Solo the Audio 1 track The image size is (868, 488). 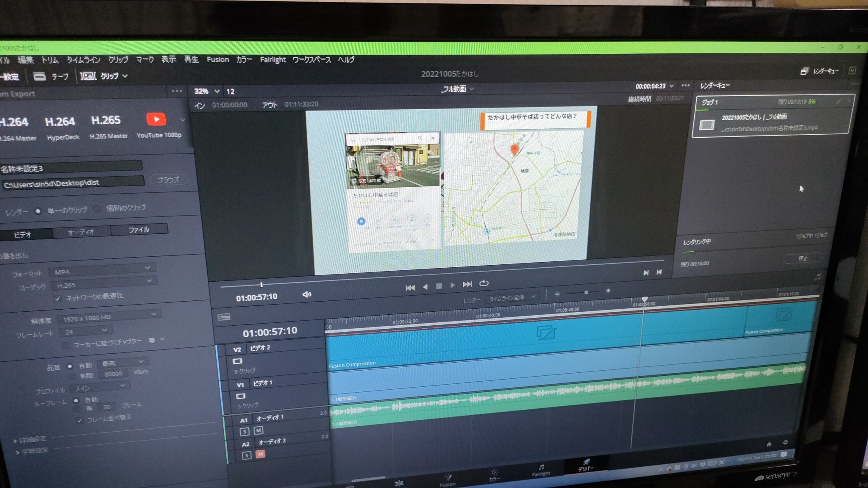point(244,432)
